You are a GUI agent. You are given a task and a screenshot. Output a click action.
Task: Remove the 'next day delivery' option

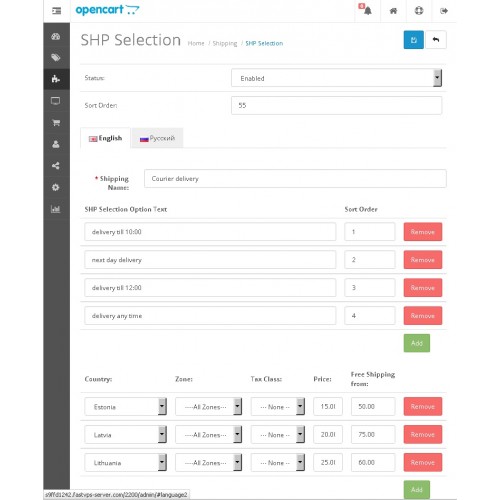(x=423, y=260)
